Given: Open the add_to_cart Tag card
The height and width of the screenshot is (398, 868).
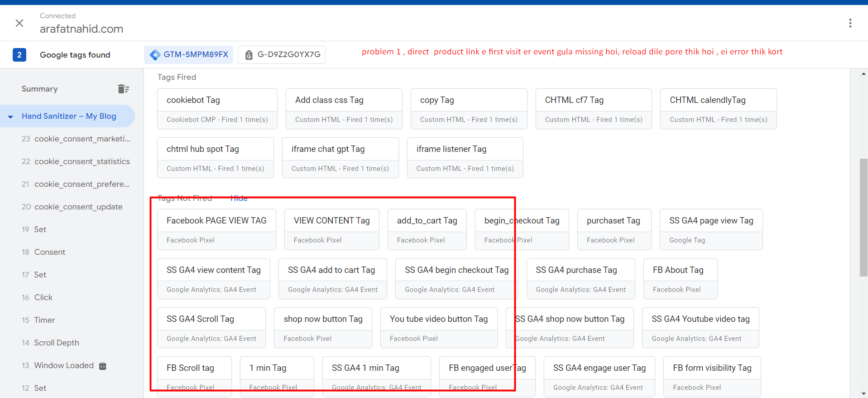Looking at the screenshot, I should click(x=427, y=229).
